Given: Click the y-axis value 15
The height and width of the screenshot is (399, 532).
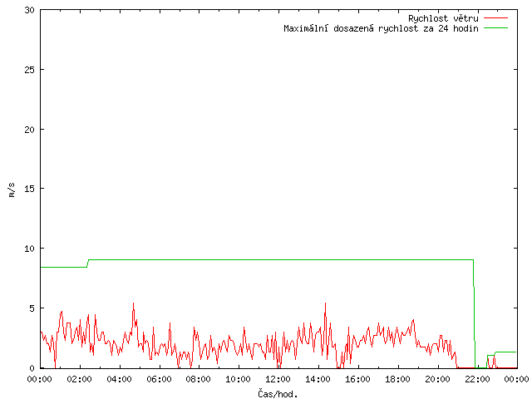Looking at the screenshot, I should [30, 189].
